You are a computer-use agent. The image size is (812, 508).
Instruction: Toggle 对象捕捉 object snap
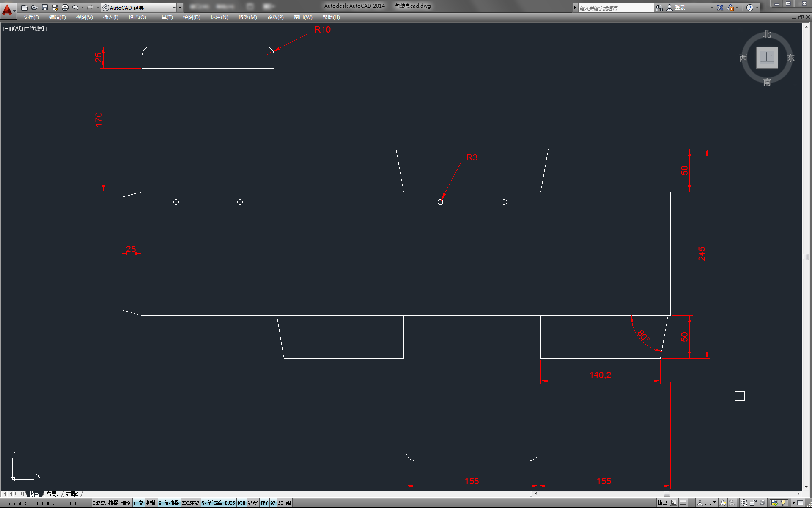[169, 503]
